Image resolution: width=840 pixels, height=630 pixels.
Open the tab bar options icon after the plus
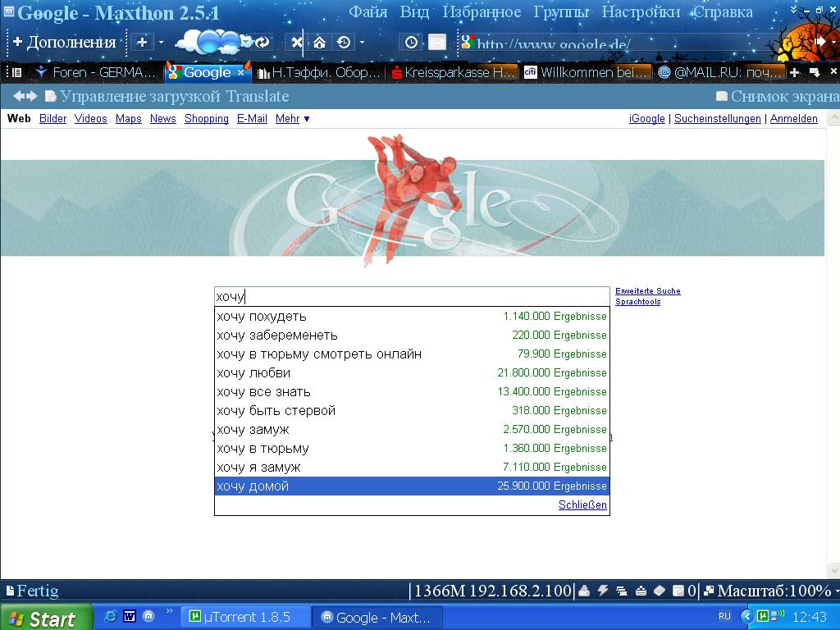point(815,72)
